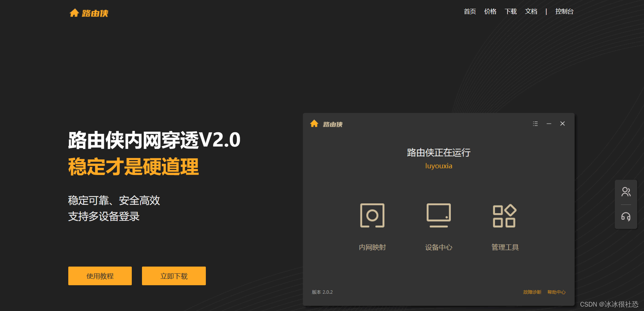Open the 内网映射 icon

pyautogui.click(x=372, y=215)
